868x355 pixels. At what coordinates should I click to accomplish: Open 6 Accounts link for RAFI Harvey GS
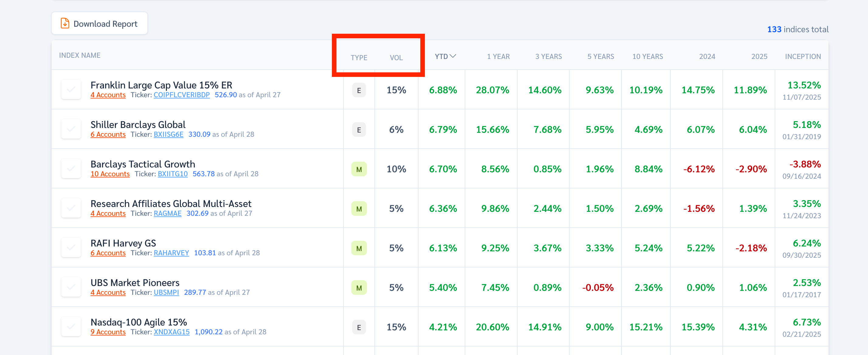click(108, 253)
